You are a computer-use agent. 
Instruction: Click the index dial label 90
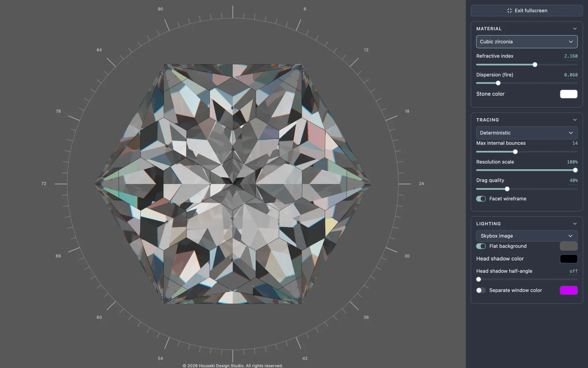tap(160, 9)
